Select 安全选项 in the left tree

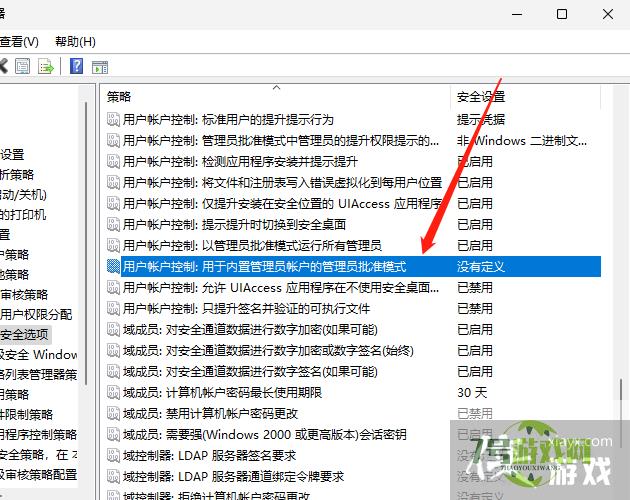coord(25,334)
